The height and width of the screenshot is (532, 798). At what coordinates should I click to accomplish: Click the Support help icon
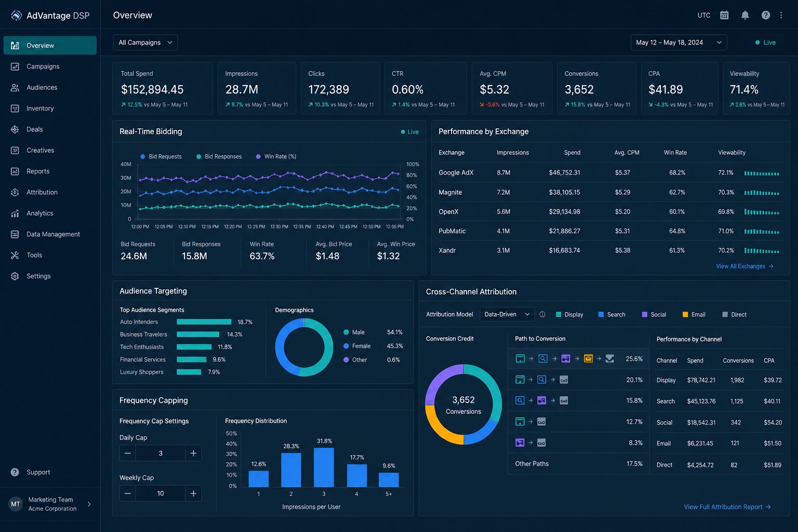click(15, 472)
